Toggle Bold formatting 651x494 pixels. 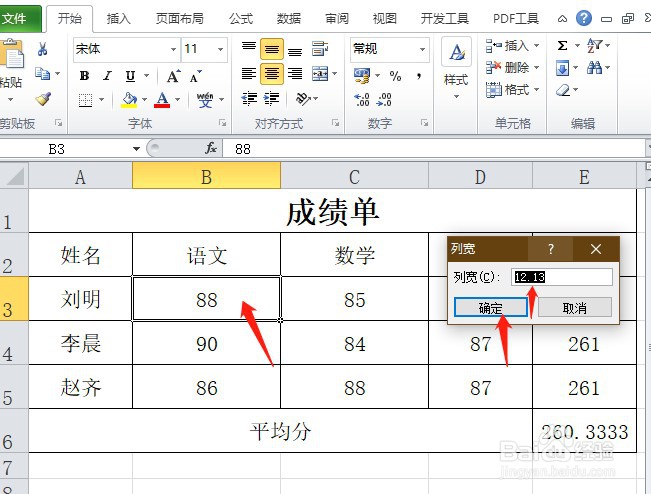tap(84, 76)
